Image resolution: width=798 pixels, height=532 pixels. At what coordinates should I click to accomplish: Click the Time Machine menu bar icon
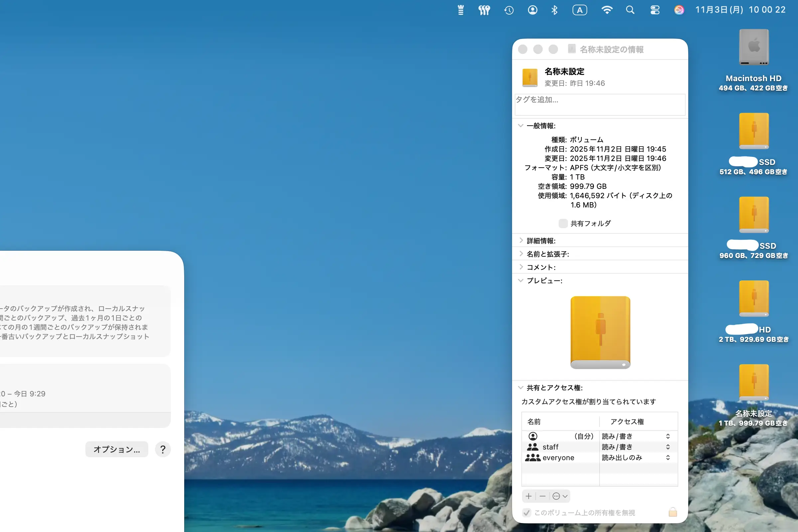point(509,10)
